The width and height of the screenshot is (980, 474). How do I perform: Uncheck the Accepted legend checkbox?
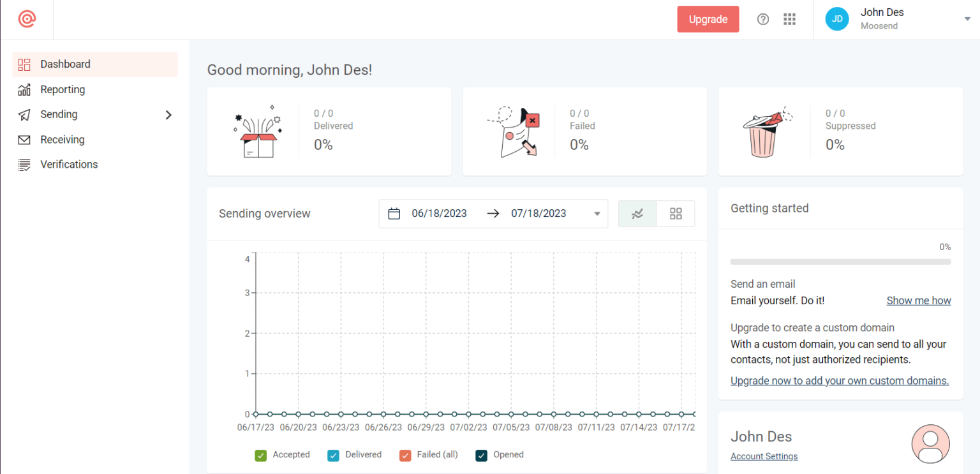coord(260,455)
